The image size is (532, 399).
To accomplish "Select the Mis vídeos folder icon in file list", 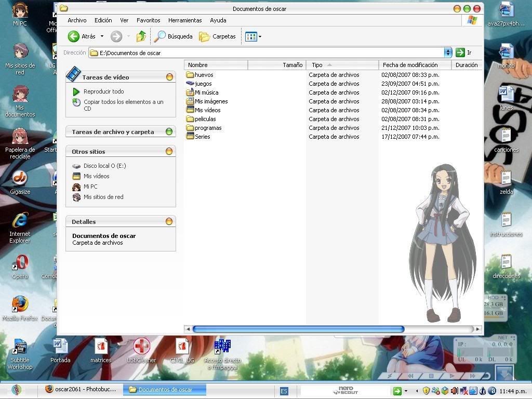I will pos(190,110).
